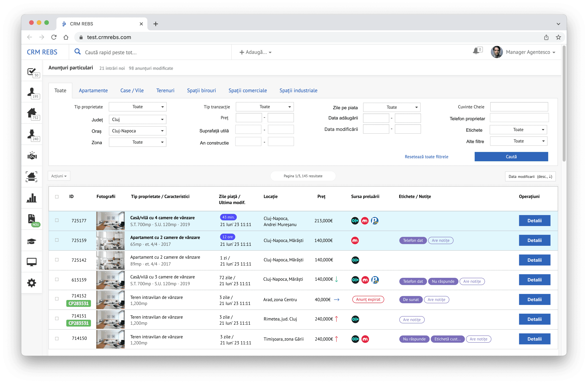Open the properties section with 752 listings
The image size is (588, 384).
(x=32, y=113)
